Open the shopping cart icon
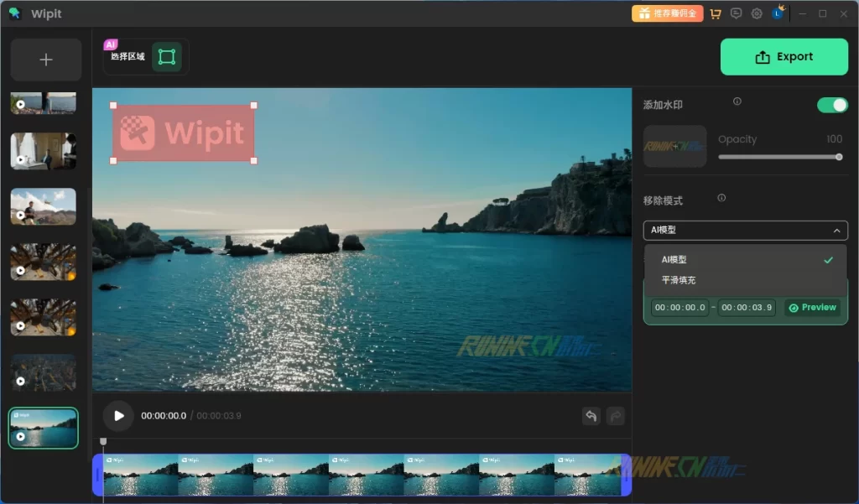 pyautogui.click(x=715, y=13)
